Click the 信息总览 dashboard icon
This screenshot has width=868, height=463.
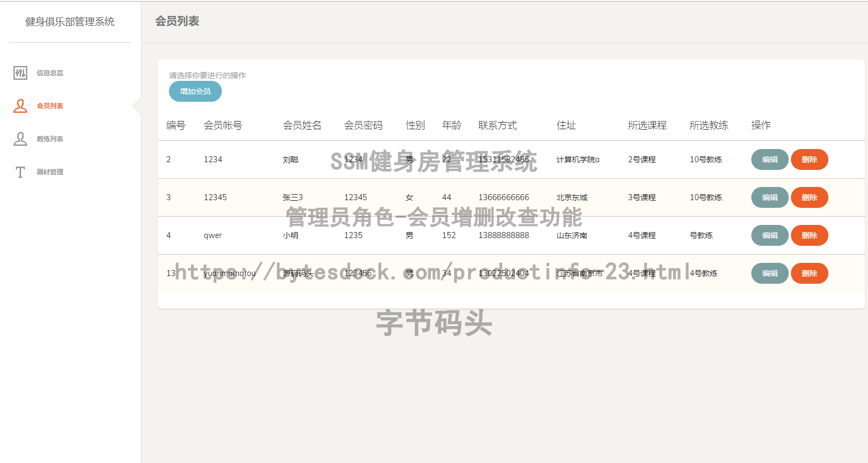pos(20,73)
